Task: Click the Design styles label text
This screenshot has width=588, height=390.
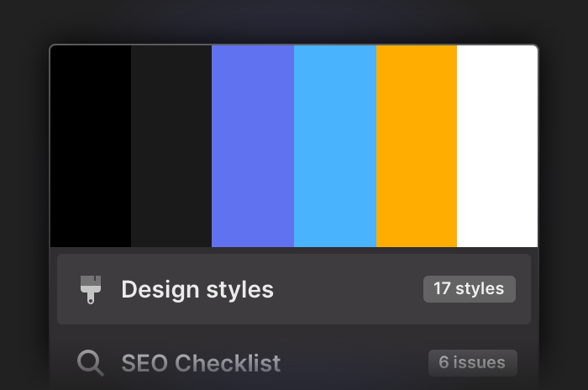Action: tap(197, 290)
